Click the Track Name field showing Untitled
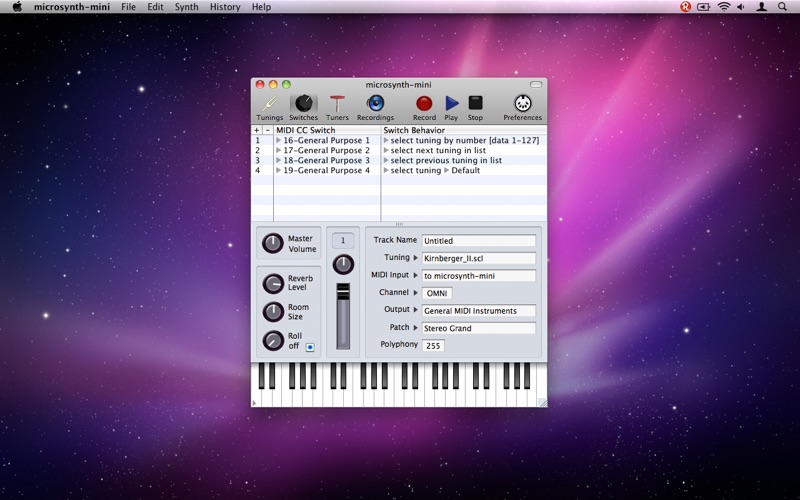The height and width of the screenshot is (500, 800). [x=479, y=241]
